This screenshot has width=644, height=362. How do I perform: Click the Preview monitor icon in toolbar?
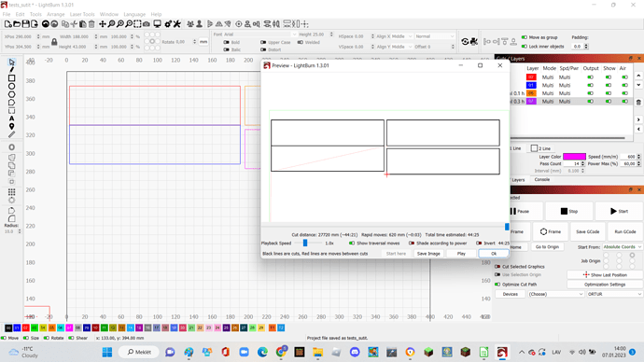[157, 24]
